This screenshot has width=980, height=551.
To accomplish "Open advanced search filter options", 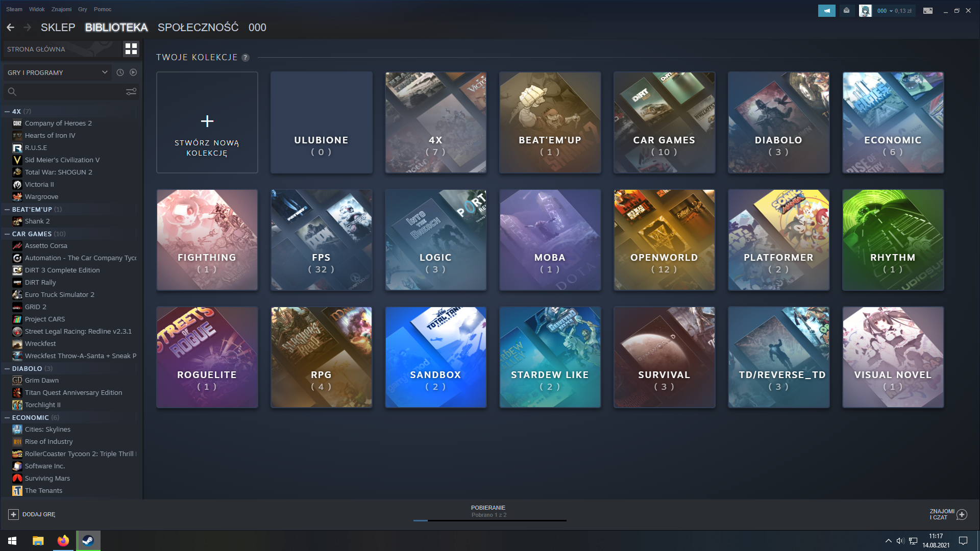I will click(131, 92).
